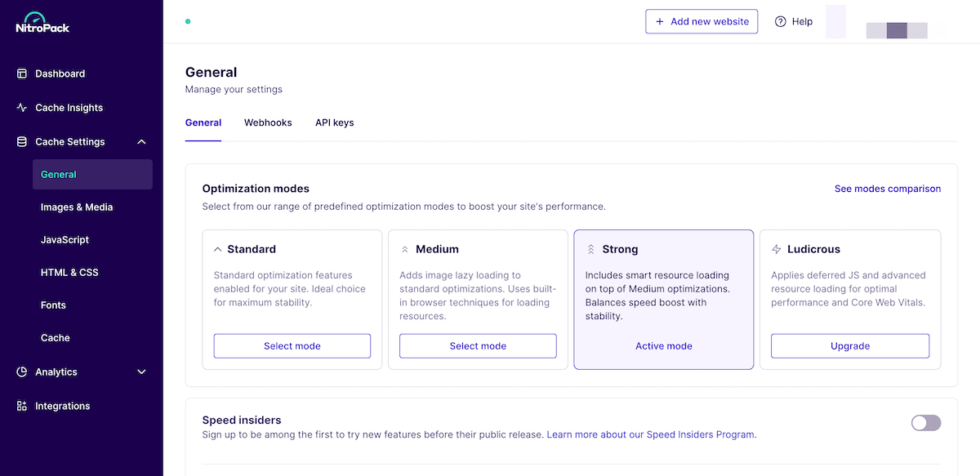
Task: Click the blurred account name in header
Action: coord(897,31)
